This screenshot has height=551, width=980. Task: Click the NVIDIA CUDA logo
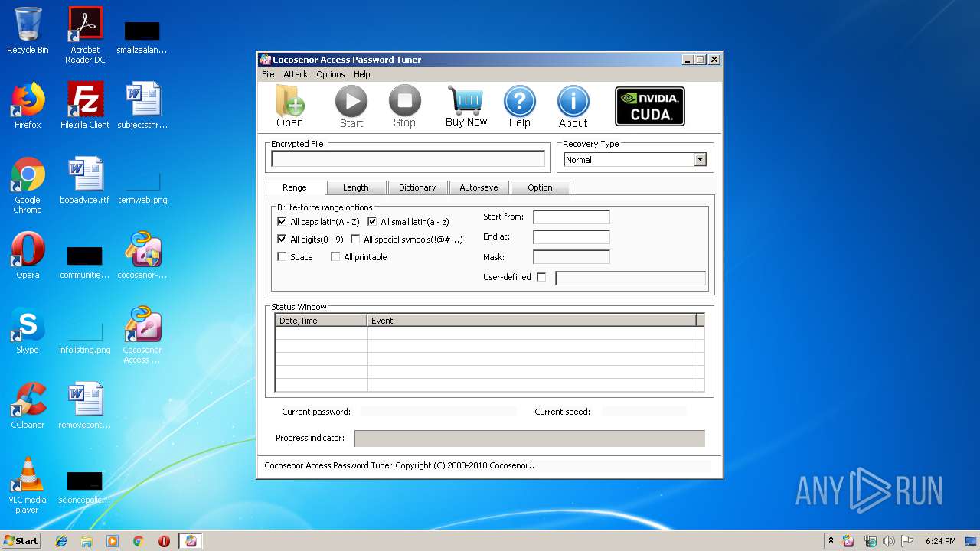(x=650, y=106)
